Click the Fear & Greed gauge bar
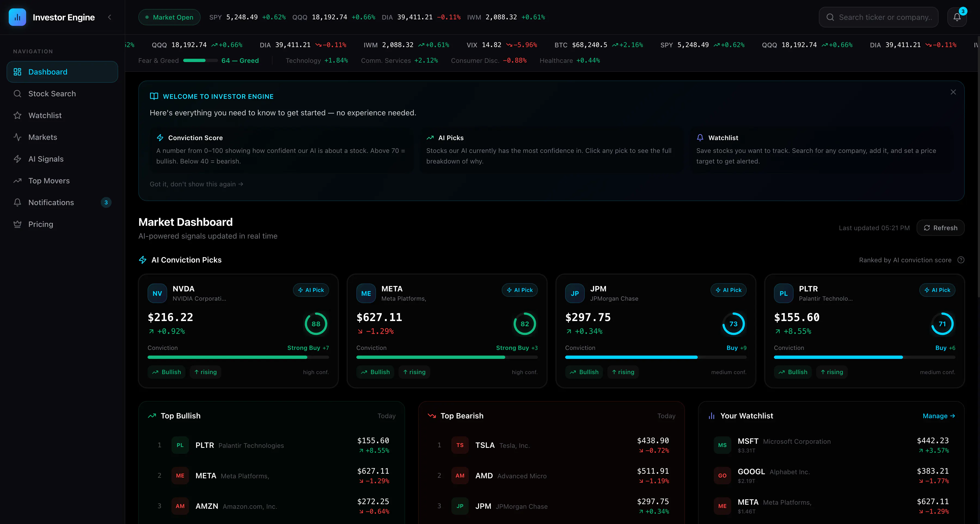Image resolution: width=980 pixels, height=524 pixels. pos(200,60)
